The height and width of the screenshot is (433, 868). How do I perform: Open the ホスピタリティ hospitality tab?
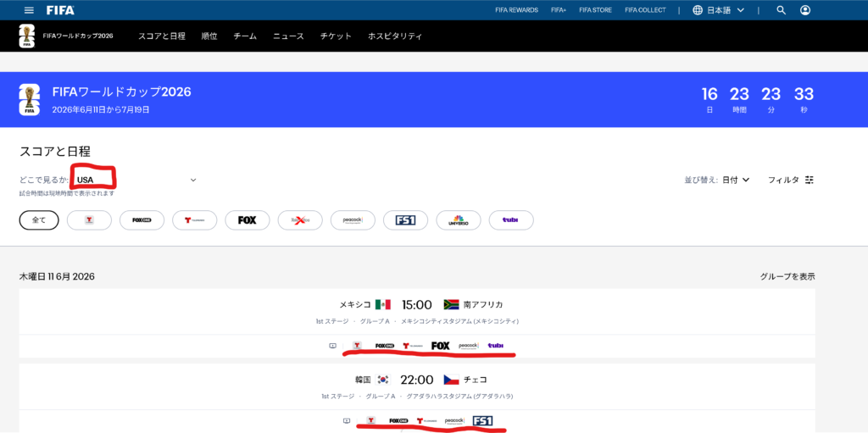pos(395,36)
